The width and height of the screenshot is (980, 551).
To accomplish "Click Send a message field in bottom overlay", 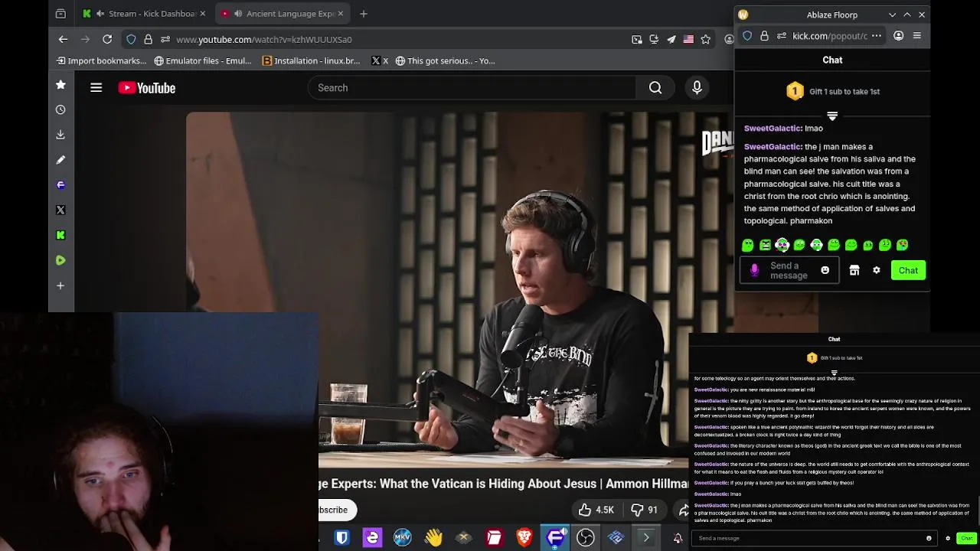I will 815,538.
